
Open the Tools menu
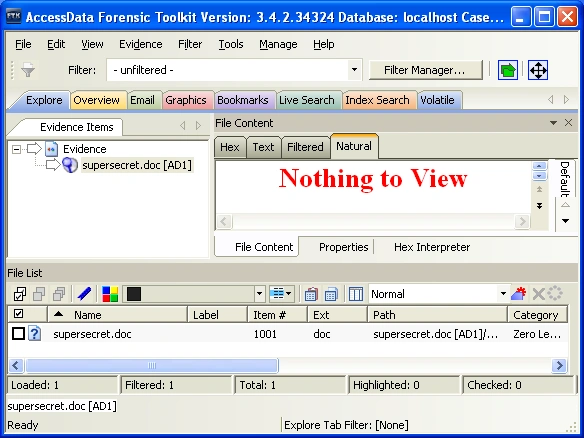(231, 44)
